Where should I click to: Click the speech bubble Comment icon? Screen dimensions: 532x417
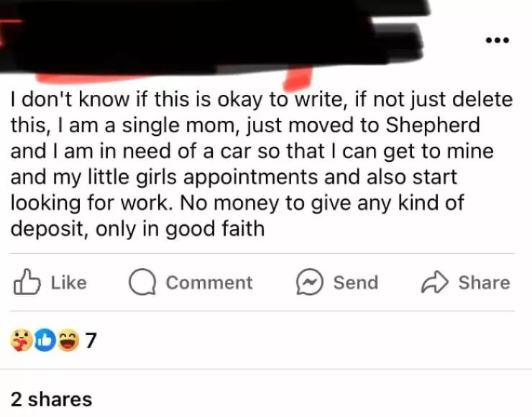[x=142, y=282]
